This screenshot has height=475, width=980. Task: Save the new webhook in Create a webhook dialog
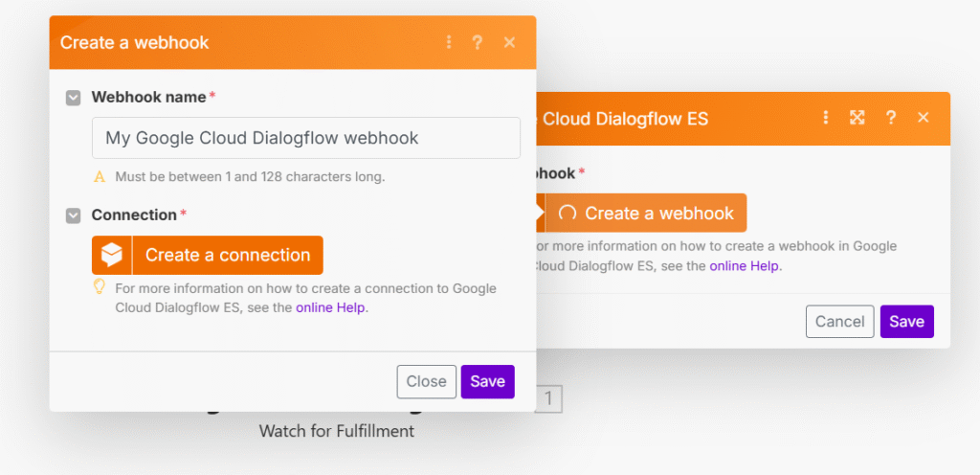[x=487, y=381]
